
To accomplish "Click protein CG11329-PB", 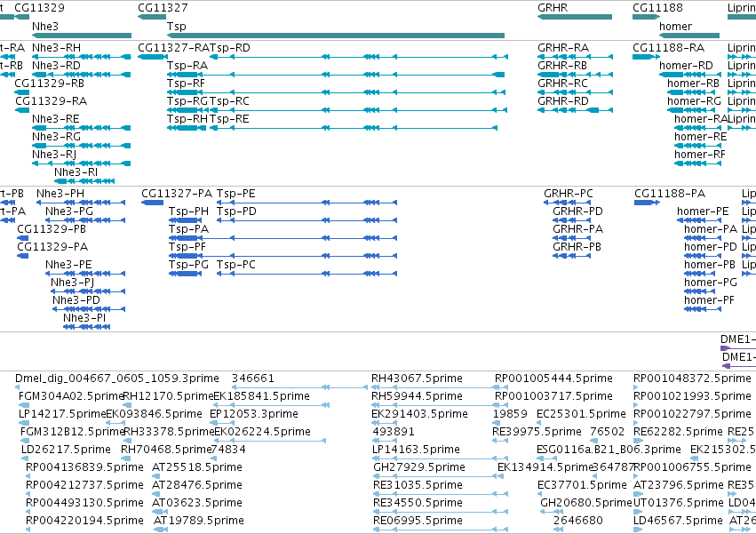I will (23, 238).
